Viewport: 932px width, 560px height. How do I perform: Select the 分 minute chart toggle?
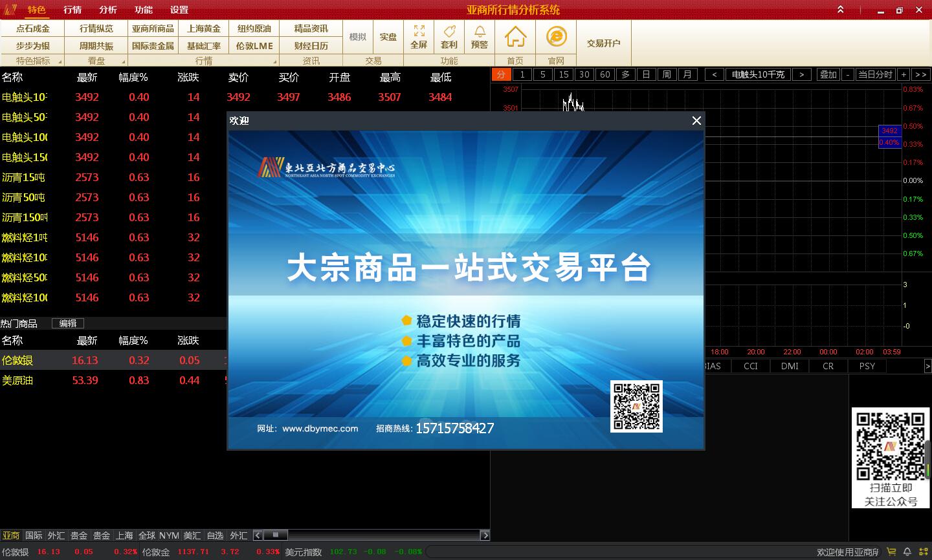[501, 74]
